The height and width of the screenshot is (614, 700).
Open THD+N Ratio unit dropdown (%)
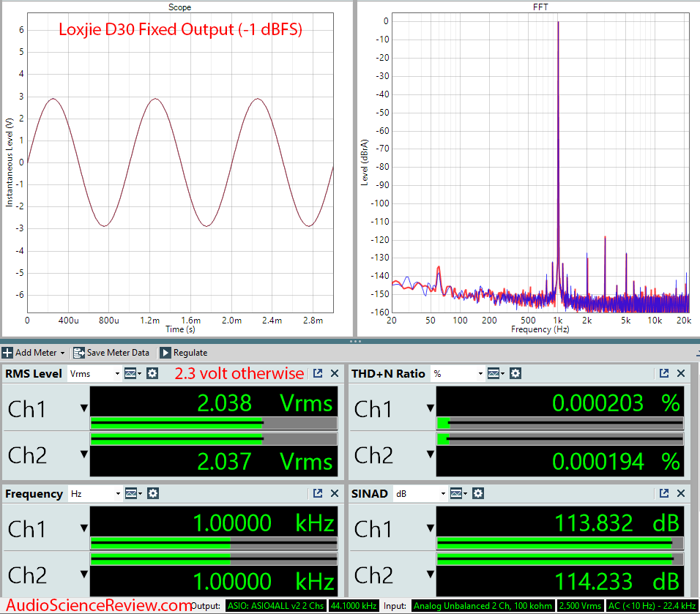coord(458,373)
